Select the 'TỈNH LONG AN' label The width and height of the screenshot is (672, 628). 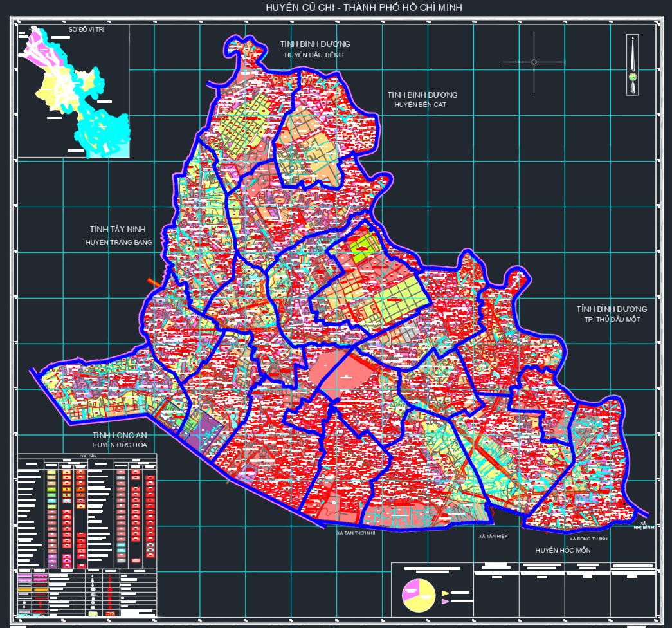click(x=120, y=436)
